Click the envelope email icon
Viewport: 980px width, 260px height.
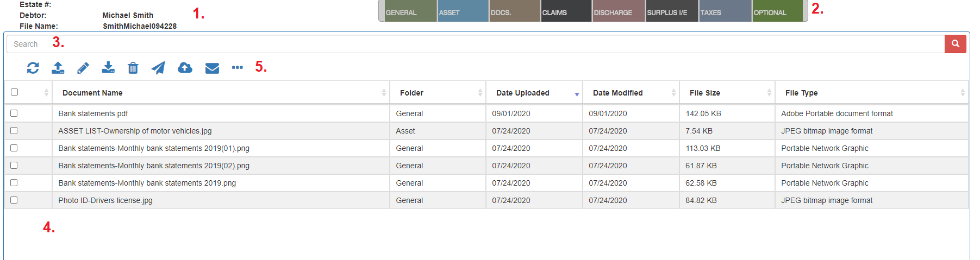(x=212, y=68)
